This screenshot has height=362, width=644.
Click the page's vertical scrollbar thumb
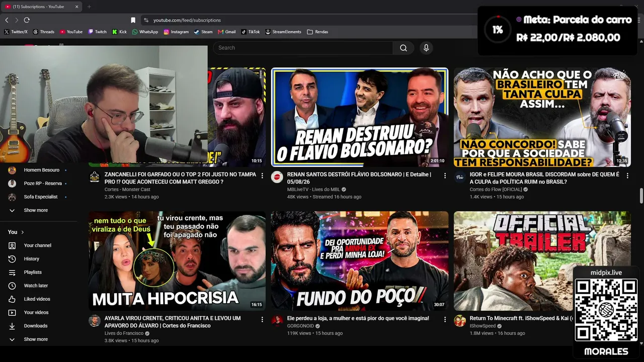coord(641,196)
